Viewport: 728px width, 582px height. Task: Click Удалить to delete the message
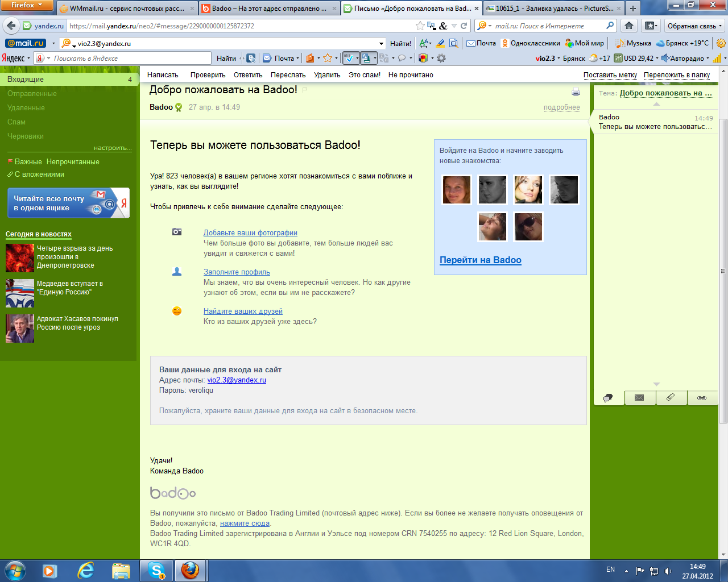tap(327, 74)
